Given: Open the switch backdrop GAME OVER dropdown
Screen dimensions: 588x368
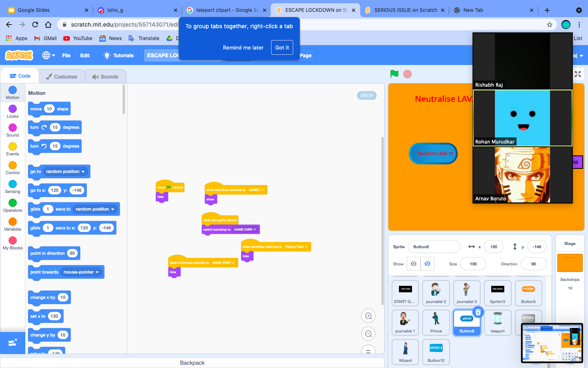Looking at the screenshot, I should pyautogui.click(x=245, y=229).
